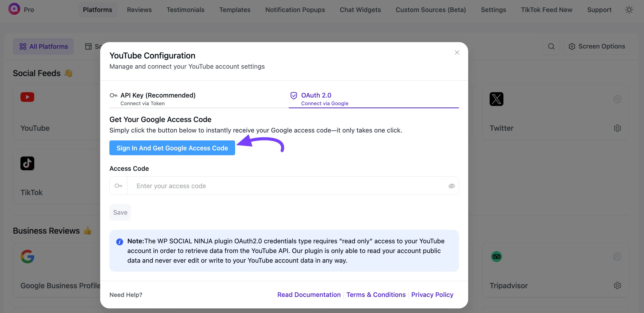Click the X (Twitter) platform icon
The width and height of the screenshot is (644, 313).
coord(496,99)
